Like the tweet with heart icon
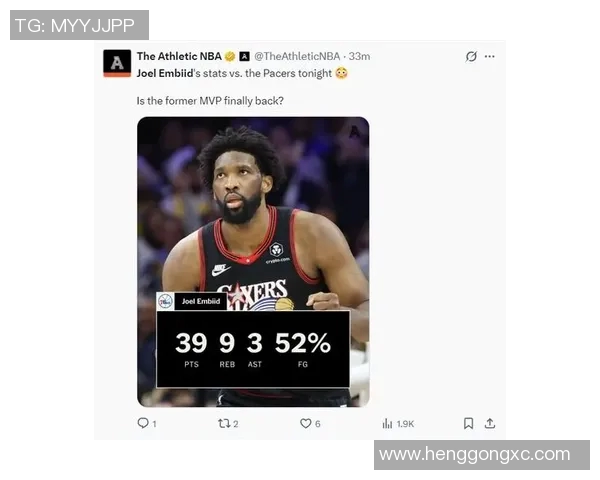Screen dimensions: 600x480 [x=305, y=423]
